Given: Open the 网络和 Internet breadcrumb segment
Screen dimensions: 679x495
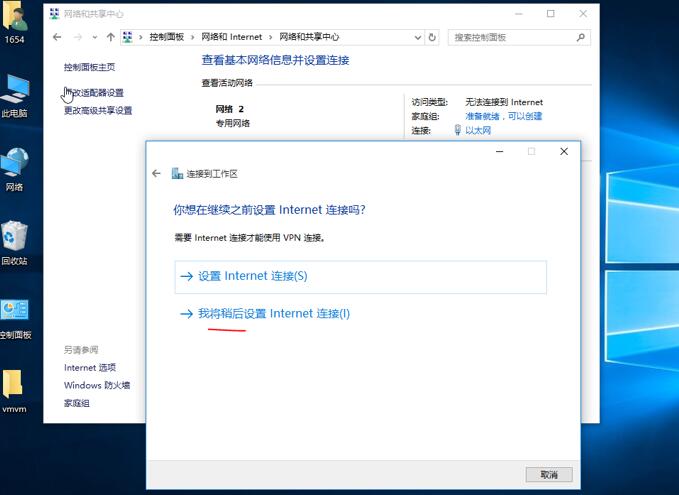Looking at the screenshot, I should [232, 37].
